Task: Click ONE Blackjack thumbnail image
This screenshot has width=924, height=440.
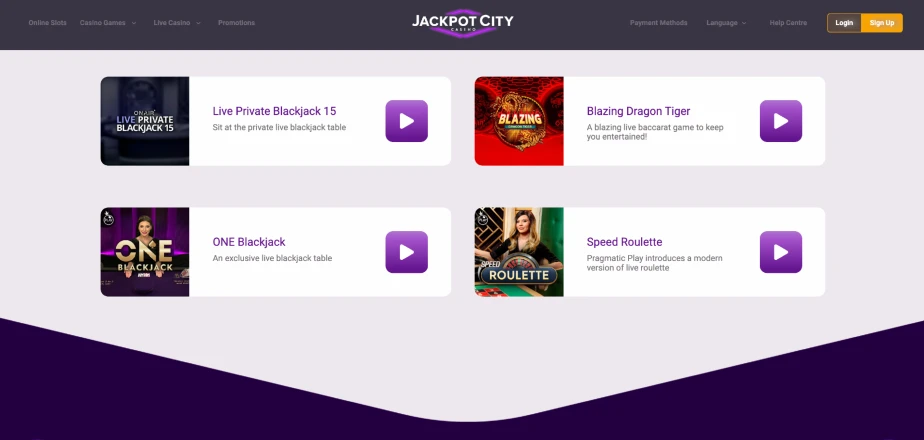Action: (x=145, y=252)
